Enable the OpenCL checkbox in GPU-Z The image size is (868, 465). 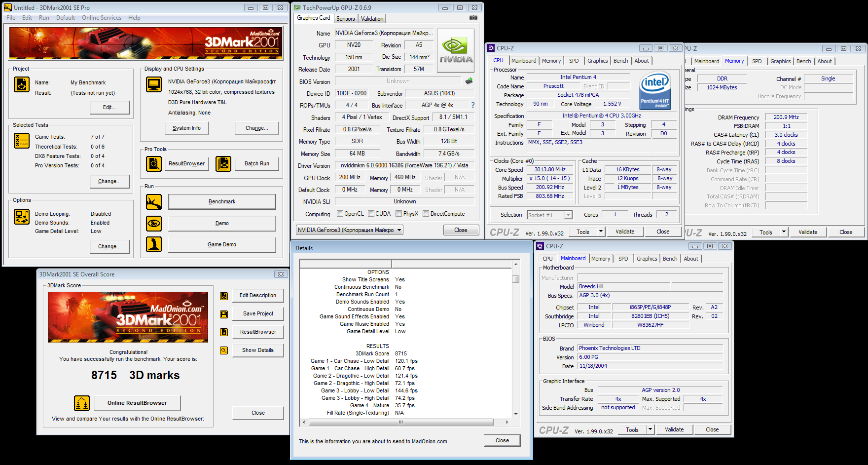[340, 214]
